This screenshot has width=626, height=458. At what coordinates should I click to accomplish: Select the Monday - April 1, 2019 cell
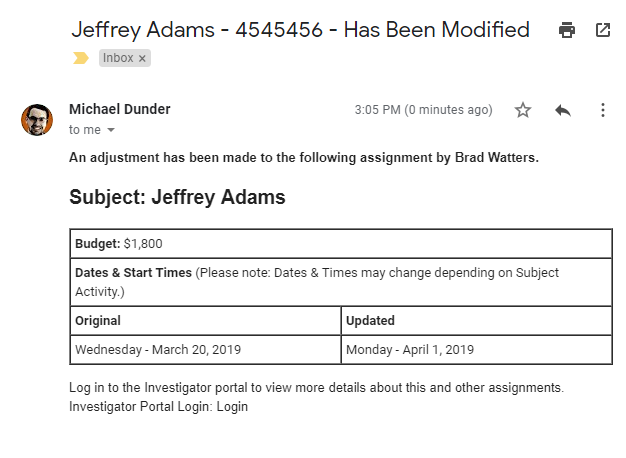(477, 349)
